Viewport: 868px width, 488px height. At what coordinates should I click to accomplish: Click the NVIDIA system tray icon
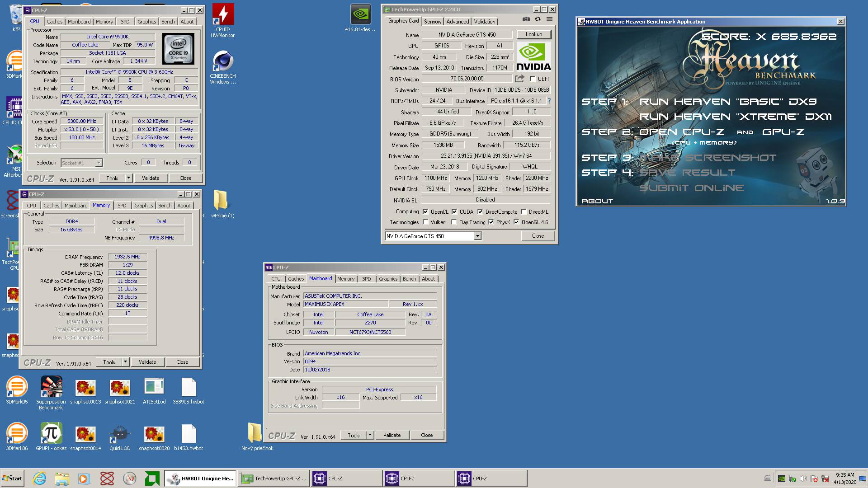pos(782,479)
